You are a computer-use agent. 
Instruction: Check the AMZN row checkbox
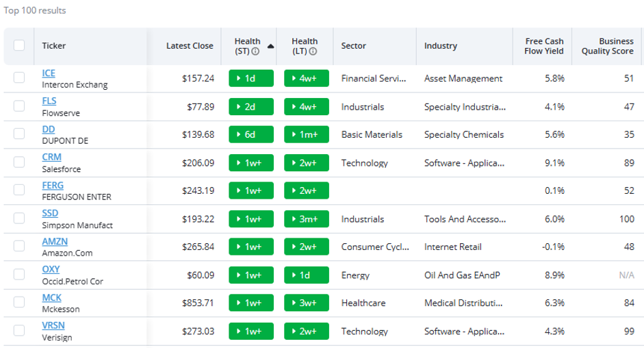point(19,246)
